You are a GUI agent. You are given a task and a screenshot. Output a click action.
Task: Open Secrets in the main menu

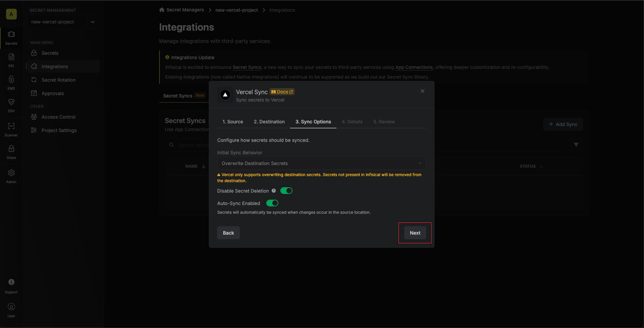tap(63, 53)
